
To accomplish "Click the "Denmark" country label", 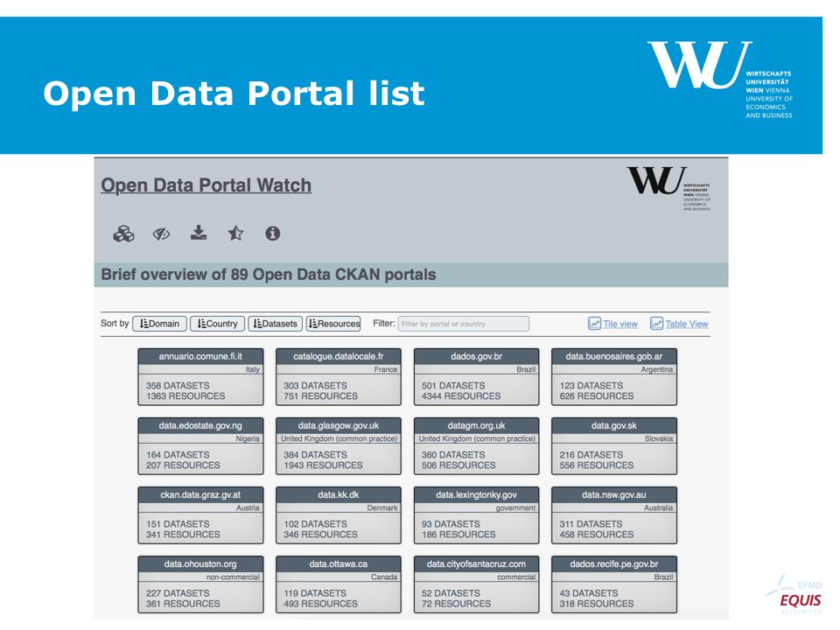I will tap(382, 507).
